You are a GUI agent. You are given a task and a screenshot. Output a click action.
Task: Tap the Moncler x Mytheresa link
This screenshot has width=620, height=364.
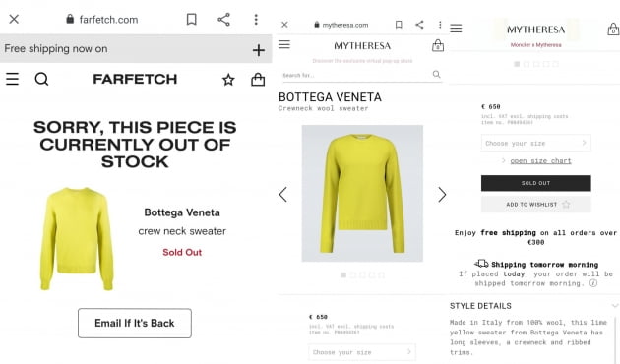coord(535,45)
